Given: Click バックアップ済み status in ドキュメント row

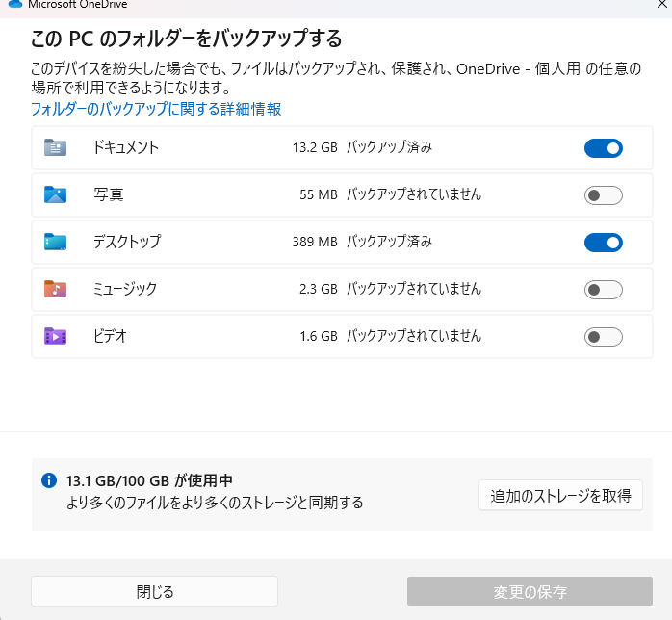Looking at the screenshot, I should pyautogui.click(x=389, y=147).
